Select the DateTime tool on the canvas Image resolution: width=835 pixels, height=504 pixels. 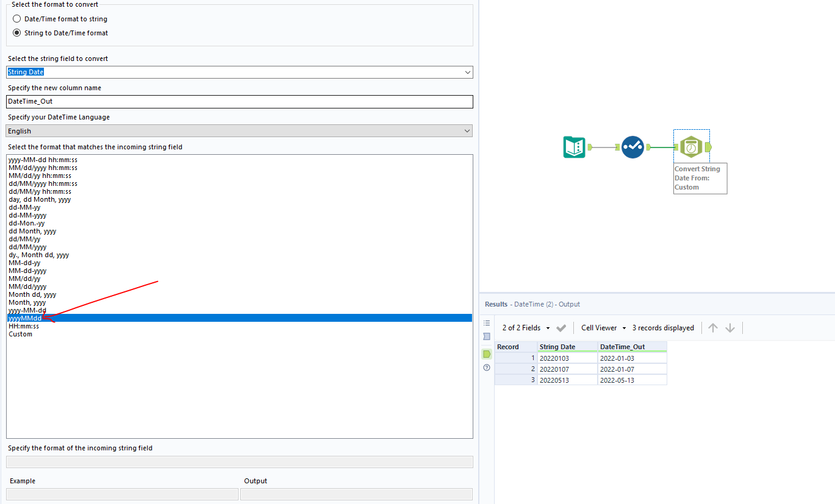690,146
